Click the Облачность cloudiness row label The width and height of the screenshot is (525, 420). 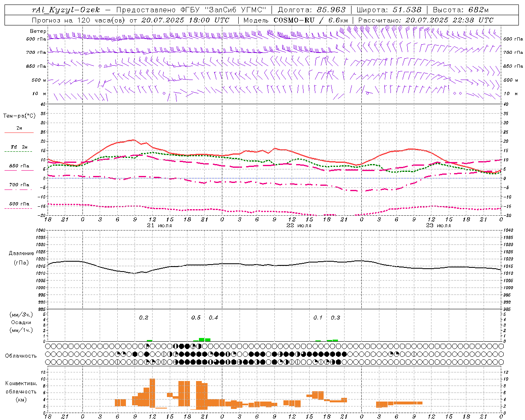(21, 356)
